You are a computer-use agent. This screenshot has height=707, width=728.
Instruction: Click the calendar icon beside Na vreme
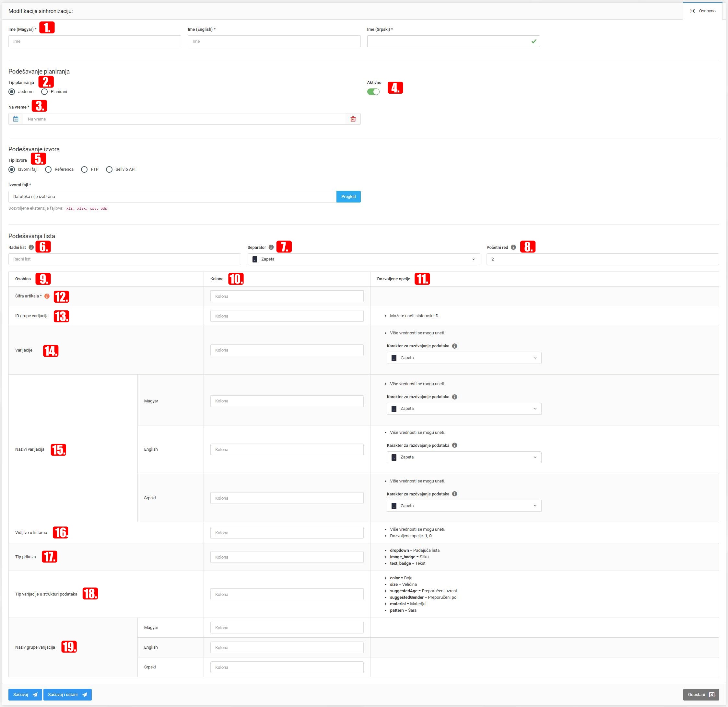coord(16,119)
